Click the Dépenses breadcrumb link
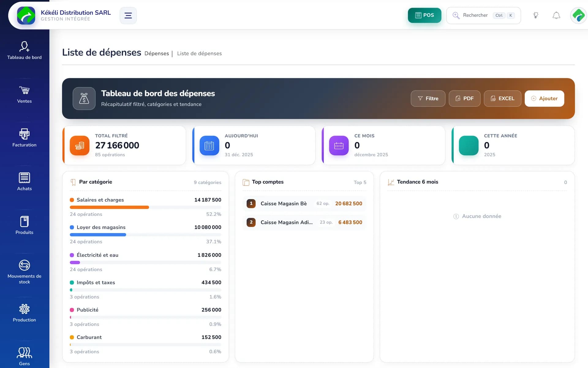The width and height of the screenshot is (588, 368). (156, 53)
